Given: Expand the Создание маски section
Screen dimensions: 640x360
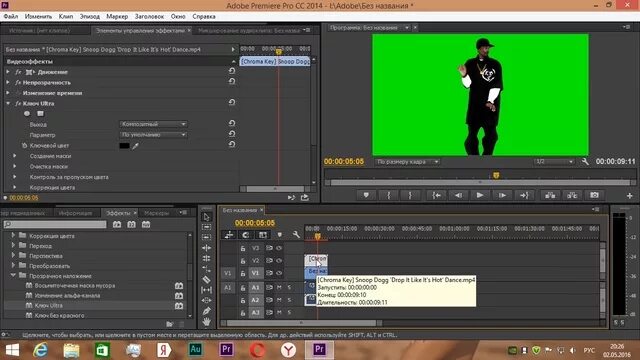Looking at the screenshot, I should click(x=15, y=156).
